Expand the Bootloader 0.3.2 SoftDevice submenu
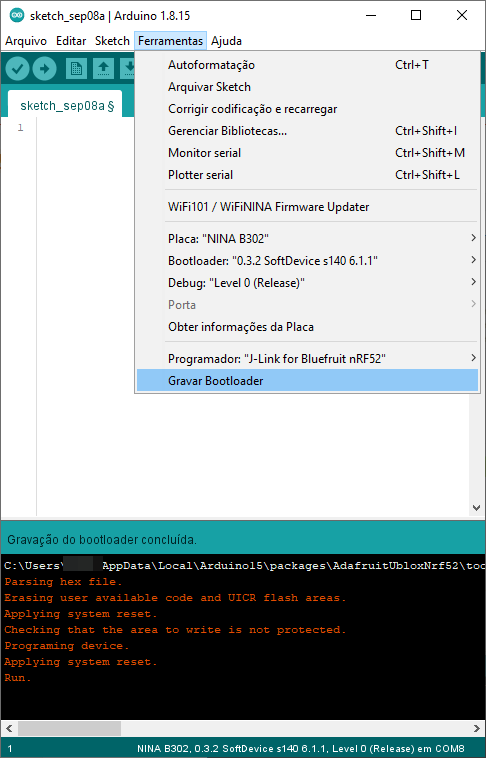 point(307,261)
